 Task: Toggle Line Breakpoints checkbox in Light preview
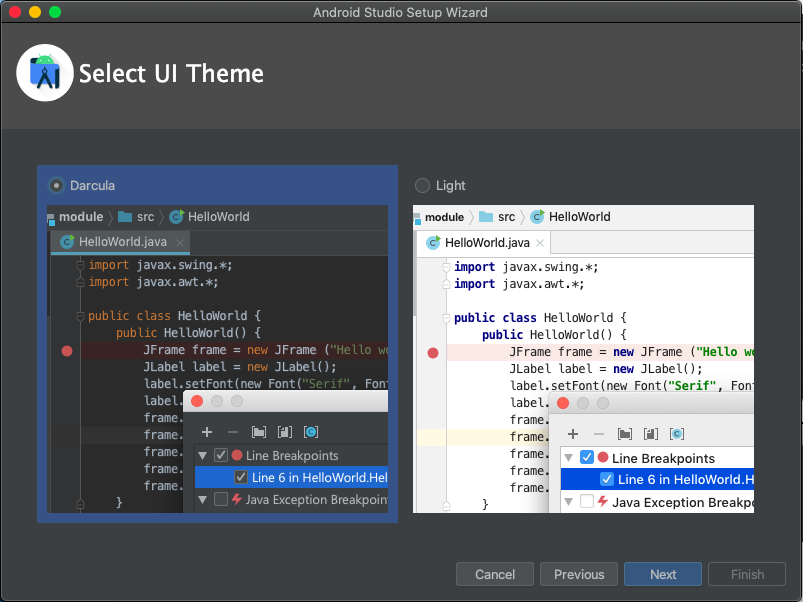point(587,457)
